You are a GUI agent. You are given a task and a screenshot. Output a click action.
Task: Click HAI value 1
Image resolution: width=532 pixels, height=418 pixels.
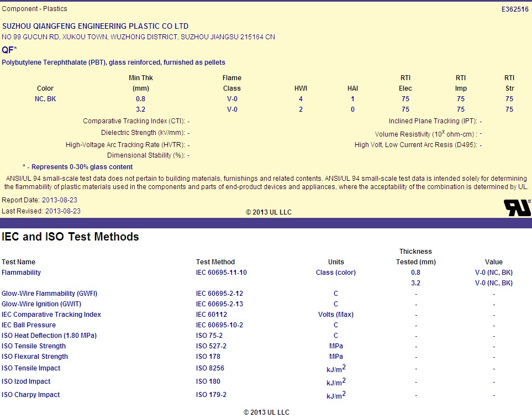point(352,99)
